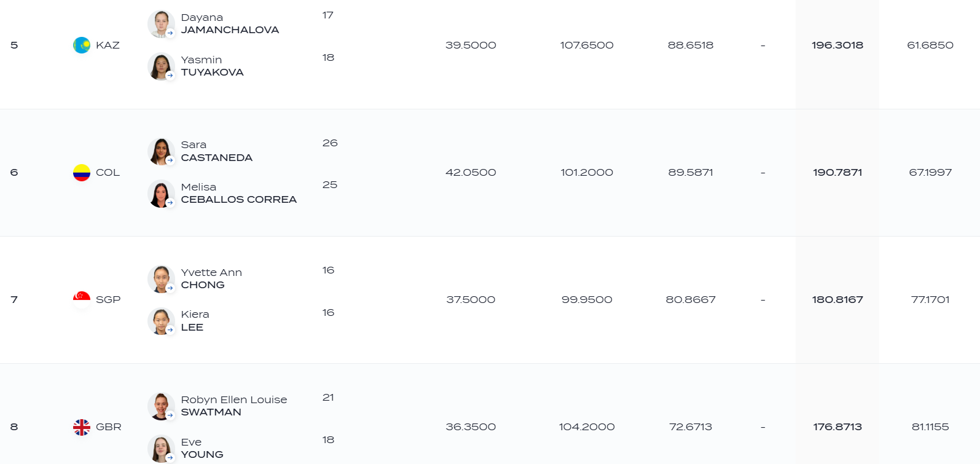This screenshot has width=980, height=464.
Task: Open Melisa CEBALLOS CORREA athlete link
Action: (x=238, y=193)
